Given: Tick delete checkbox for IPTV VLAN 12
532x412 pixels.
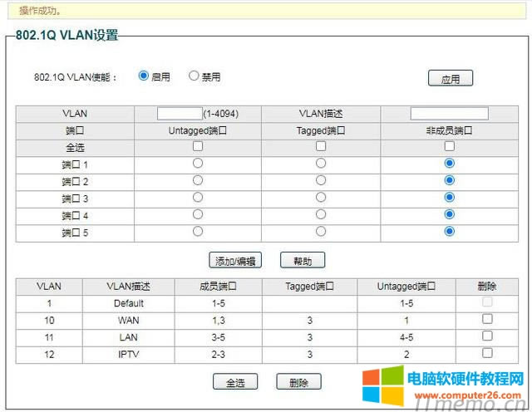Looking at the screenshot, I should (487, 353).
